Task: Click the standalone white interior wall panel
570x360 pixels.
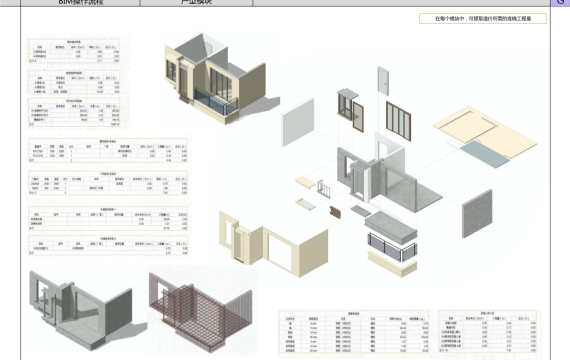Action: [x=298, y=122]
